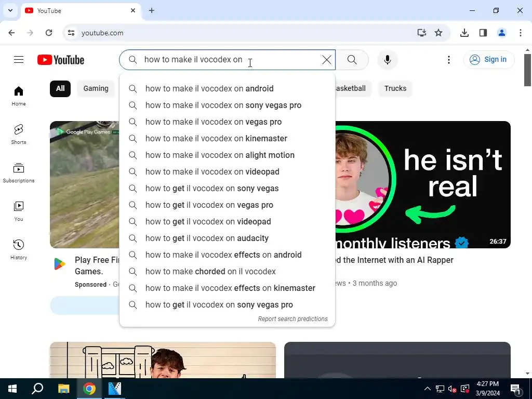Select the Trucks filter chip
Image resolution: width=532 pixels, height=399 pixels.
tap(395, 88)
